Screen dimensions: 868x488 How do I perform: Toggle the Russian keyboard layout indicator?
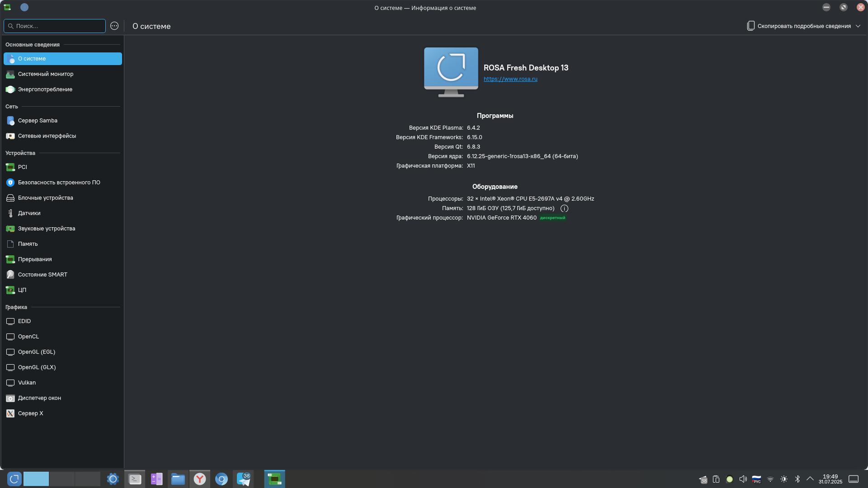click(756, 479)
